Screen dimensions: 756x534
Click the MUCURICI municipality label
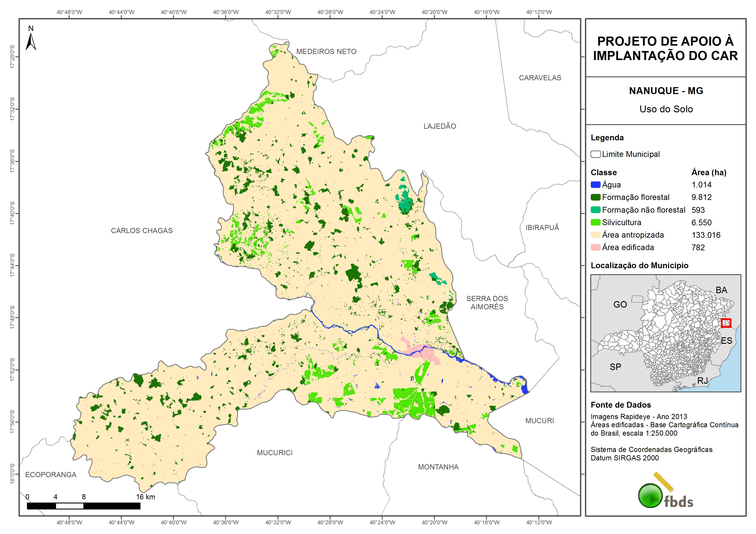point(275,453)
